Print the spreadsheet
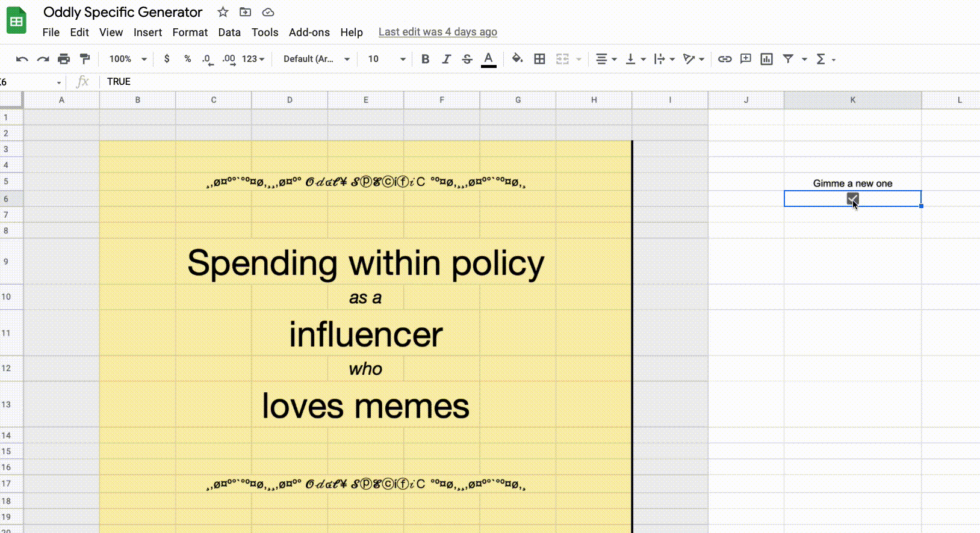Screen dimensions: 980x533 point(64,59)
